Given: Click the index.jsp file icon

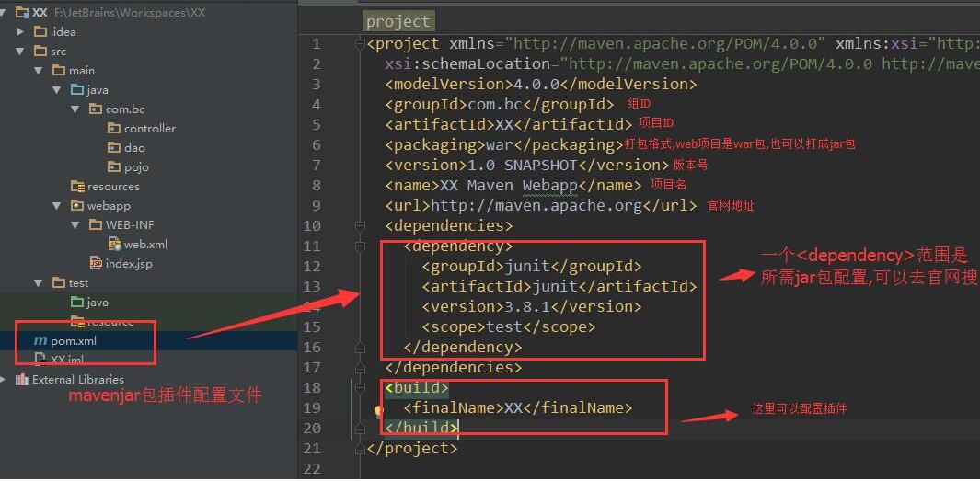Looking at the screenshot, I should click(x=96, y=264).
